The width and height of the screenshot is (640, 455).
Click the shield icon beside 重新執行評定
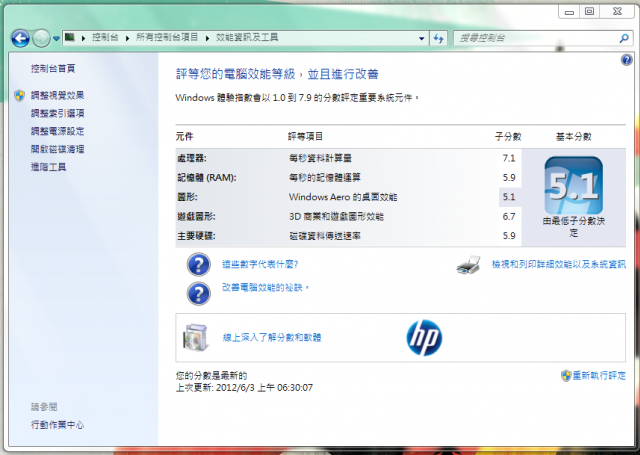point(566,376)
